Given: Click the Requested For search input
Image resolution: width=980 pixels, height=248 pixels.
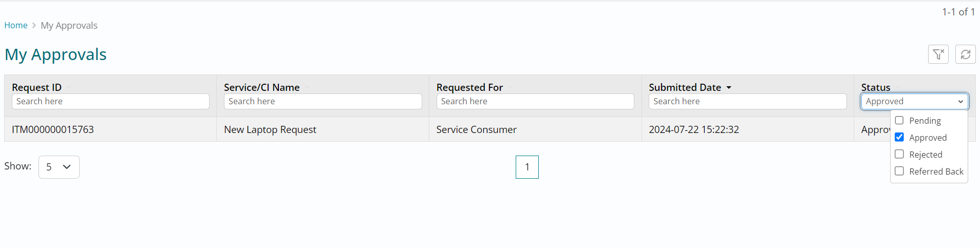Looking at the screenshot, I should pyautogui.click(x=535, y=102).
